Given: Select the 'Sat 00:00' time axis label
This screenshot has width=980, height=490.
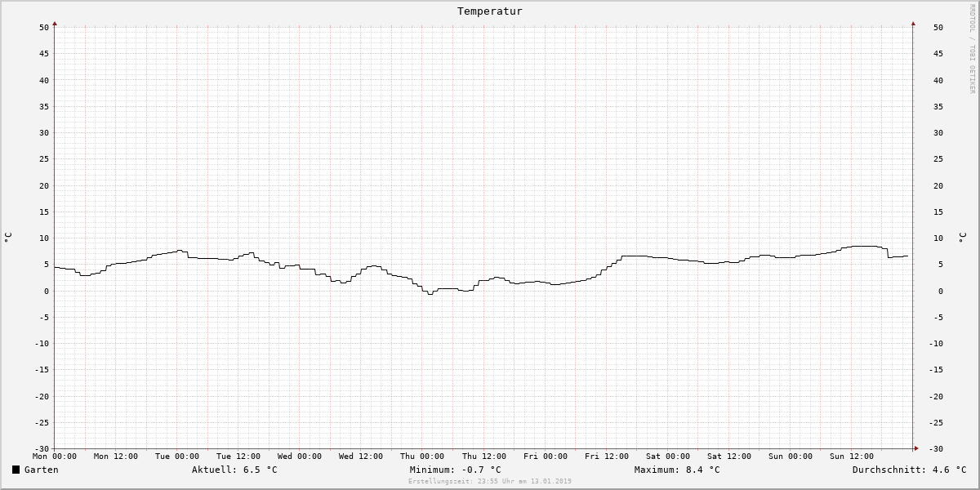Looking at the screenshot, I should click(x=668, y=457).
